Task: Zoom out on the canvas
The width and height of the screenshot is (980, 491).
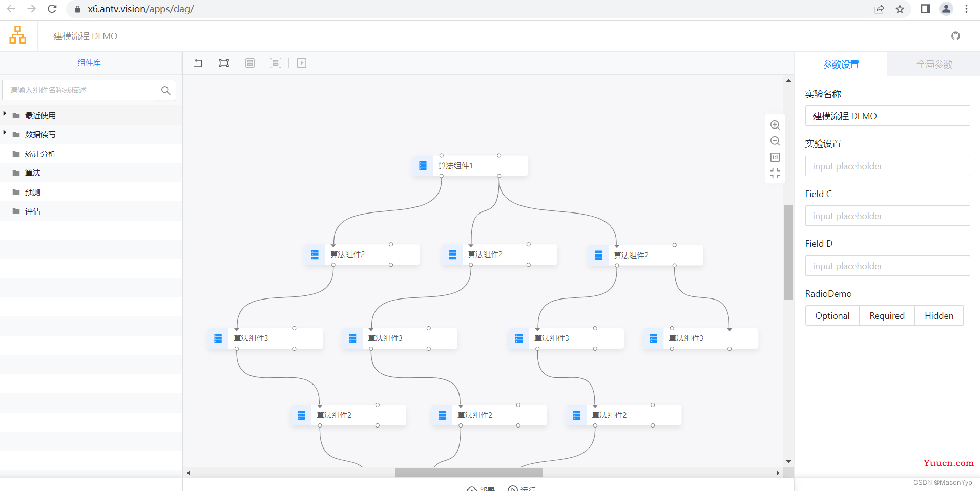Action: [775, 141]
